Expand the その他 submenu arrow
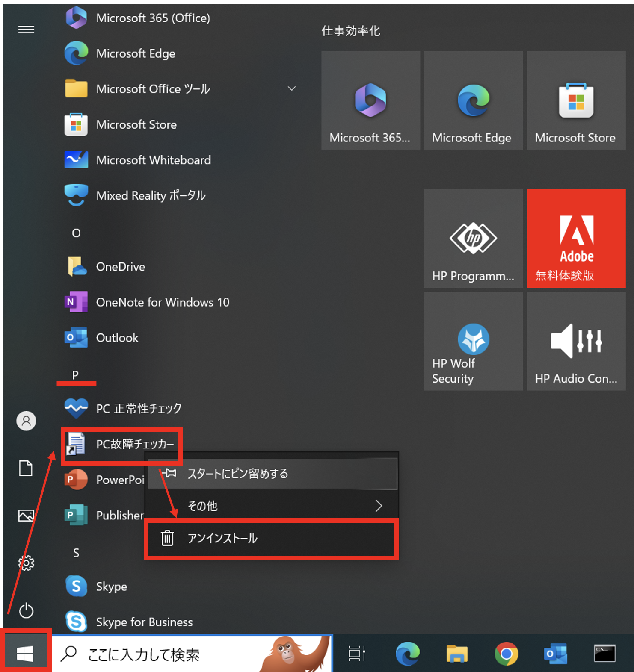The height and width of the screenshot is (672, 634). pos(379,506)
